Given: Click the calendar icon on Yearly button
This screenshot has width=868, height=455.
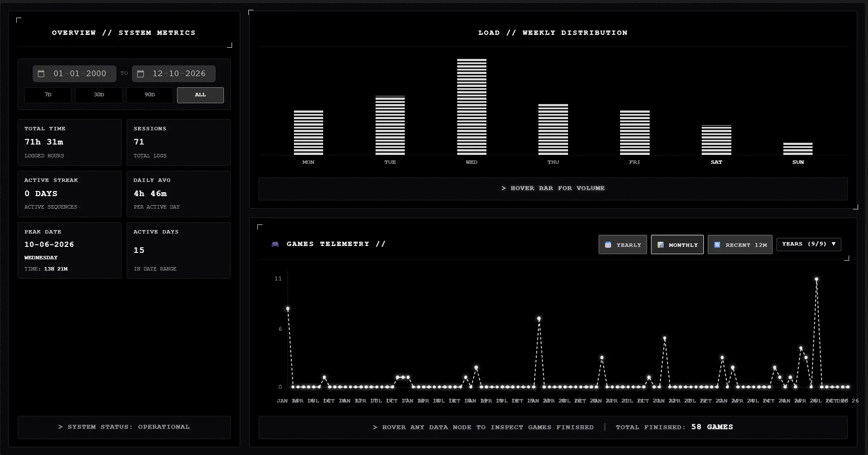Looking at the screenshot, I should tap(608, 245).
